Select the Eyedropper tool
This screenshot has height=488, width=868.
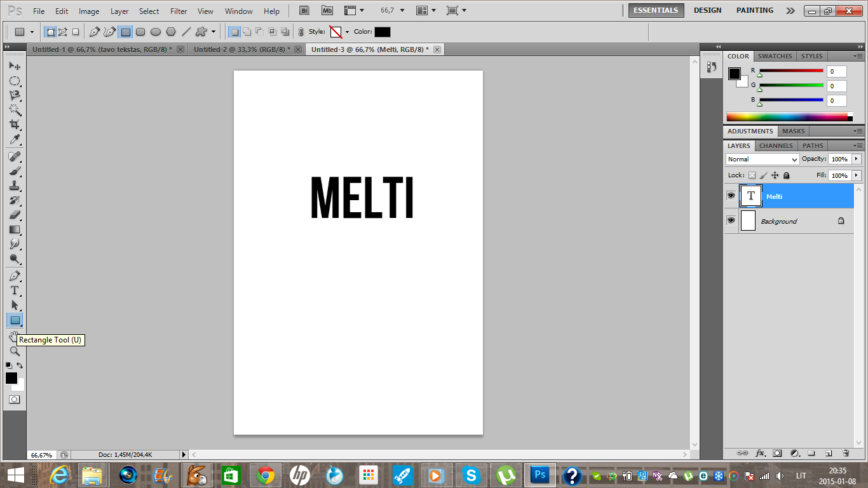click(x=15, y=139)
